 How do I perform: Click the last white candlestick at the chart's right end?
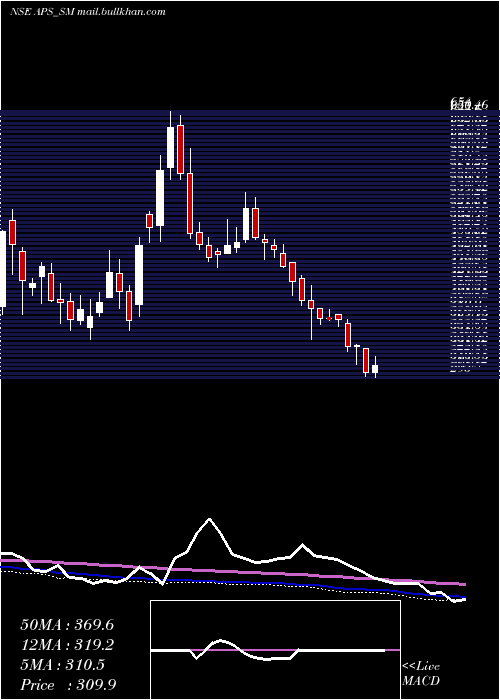[x=375, y=368]
